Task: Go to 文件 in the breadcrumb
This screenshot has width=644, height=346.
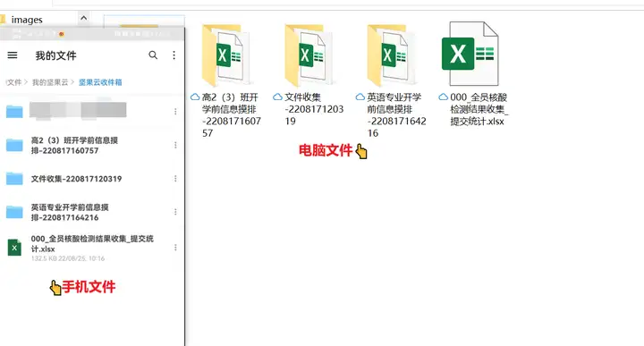Action: (14, 82)
